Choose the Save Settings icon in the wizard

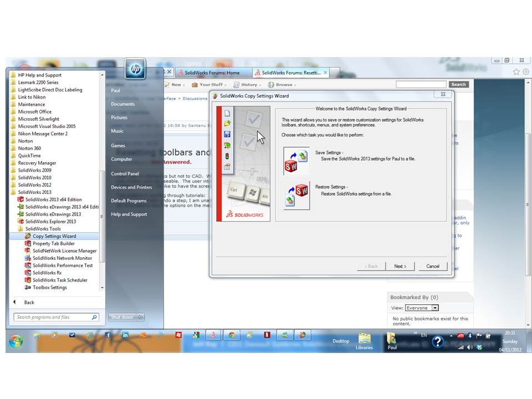pos(296,161)
